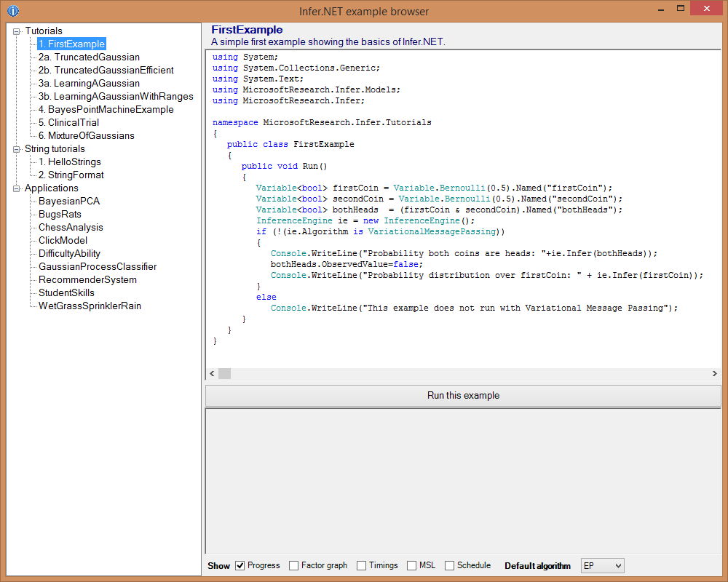Viewport: 728px width, 582px height.
Task: Pick the StudentSkills application
Action: tap(66, 293)
